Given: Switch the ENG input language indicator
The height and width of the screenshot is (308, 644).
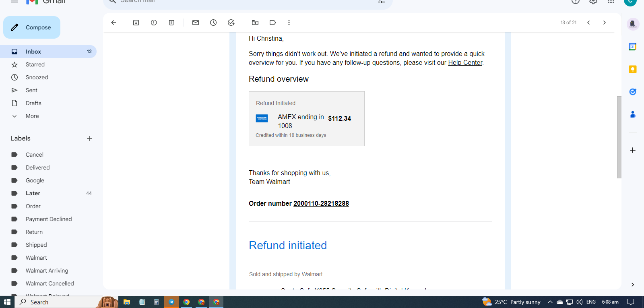Looking at the screenshot, I should [x=591, y=302].
